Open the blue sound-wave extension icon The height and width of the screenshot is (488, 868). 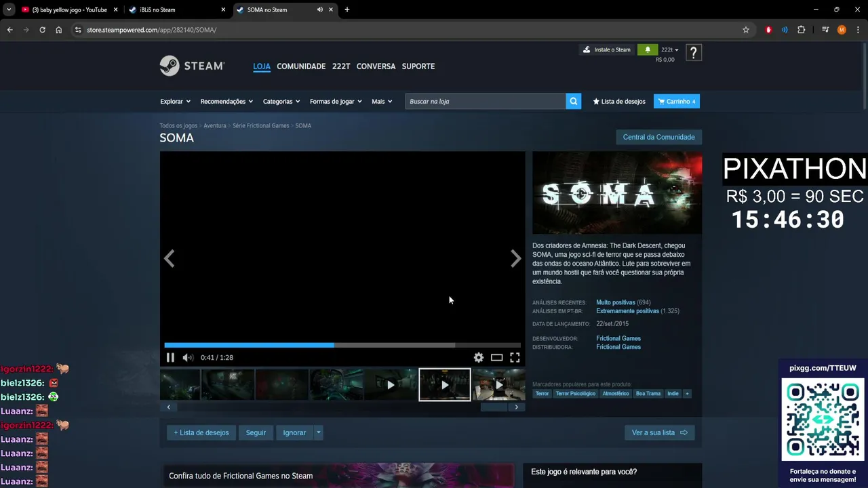click(x=785, y=30)
